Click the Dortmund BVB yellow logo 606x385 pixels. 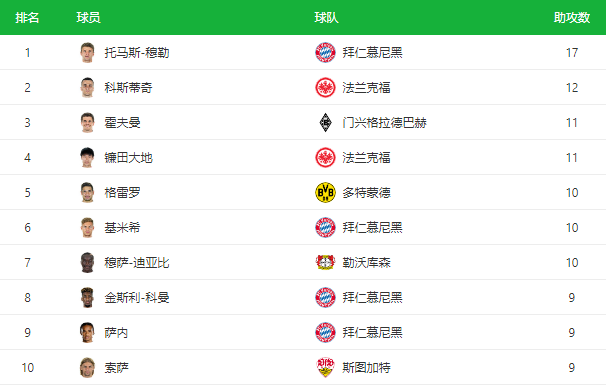[x=325, y=192]
